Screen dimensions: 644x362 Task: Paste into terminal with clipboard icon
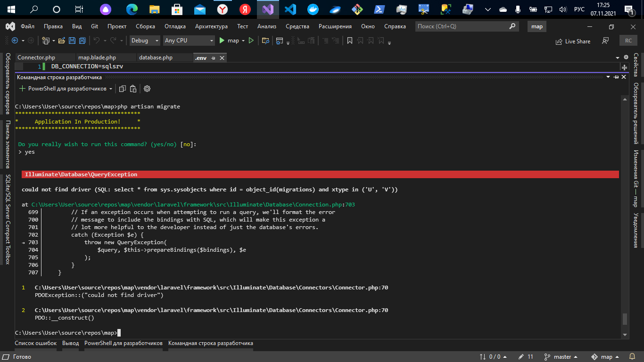133,89
